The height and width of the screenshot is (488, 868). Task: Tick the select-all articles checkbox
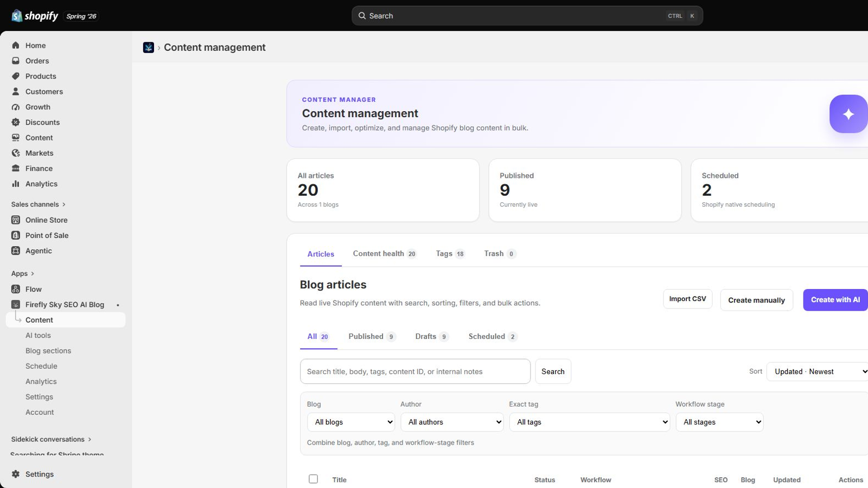313,479
